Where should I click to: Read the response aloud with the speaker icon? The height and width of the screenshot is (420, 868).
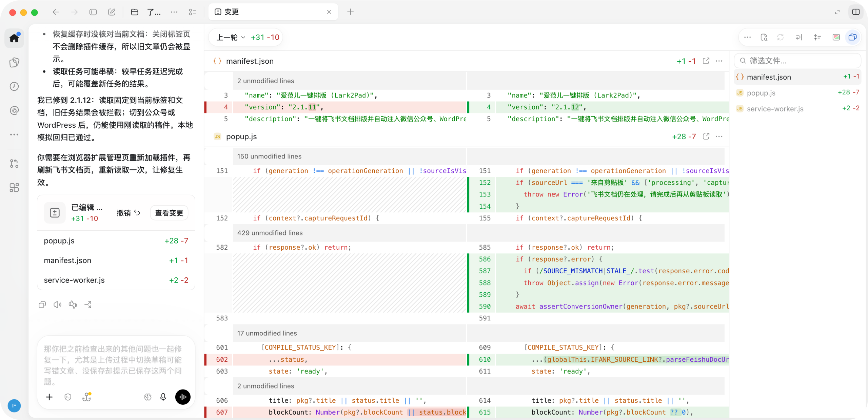coord(58,305)
